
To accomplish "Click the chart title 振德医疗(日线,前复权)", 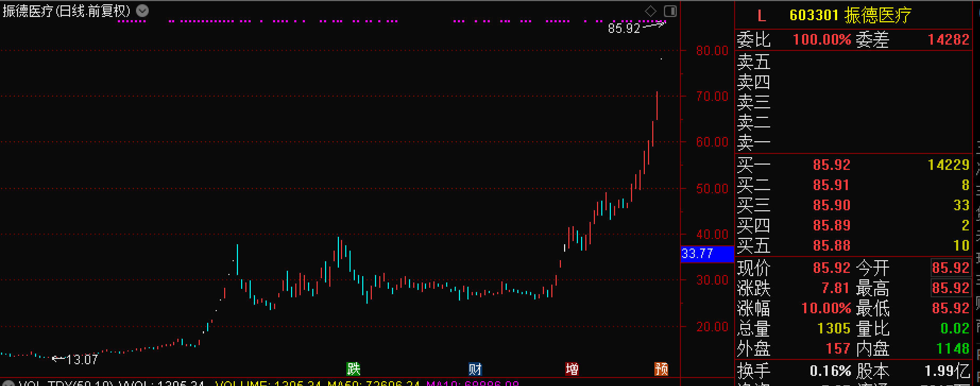I will pos(66,11).
